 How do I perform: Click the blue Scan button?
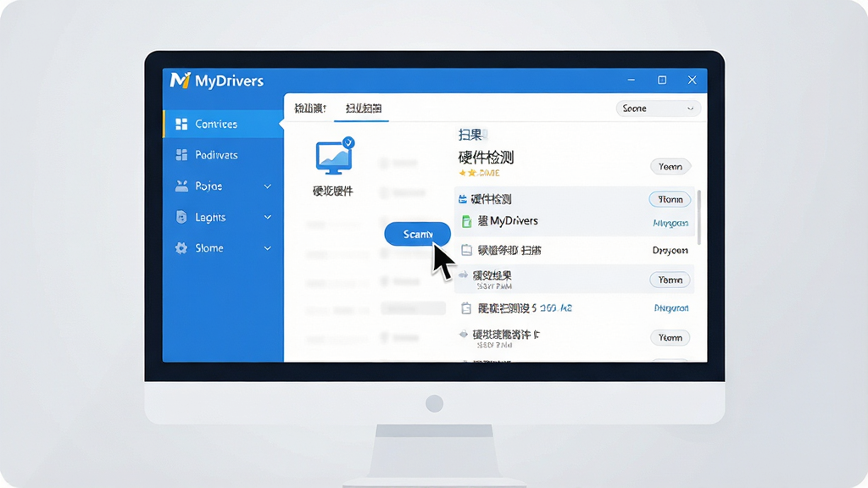[417, 234]
